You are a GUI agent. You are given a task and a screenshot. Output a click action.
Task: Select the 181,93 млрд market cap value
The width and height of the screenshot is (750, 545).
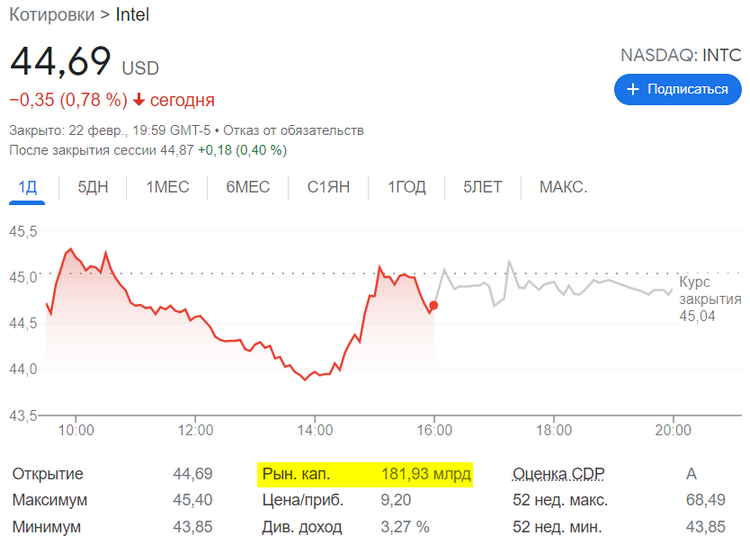click(x=426, y=474)
